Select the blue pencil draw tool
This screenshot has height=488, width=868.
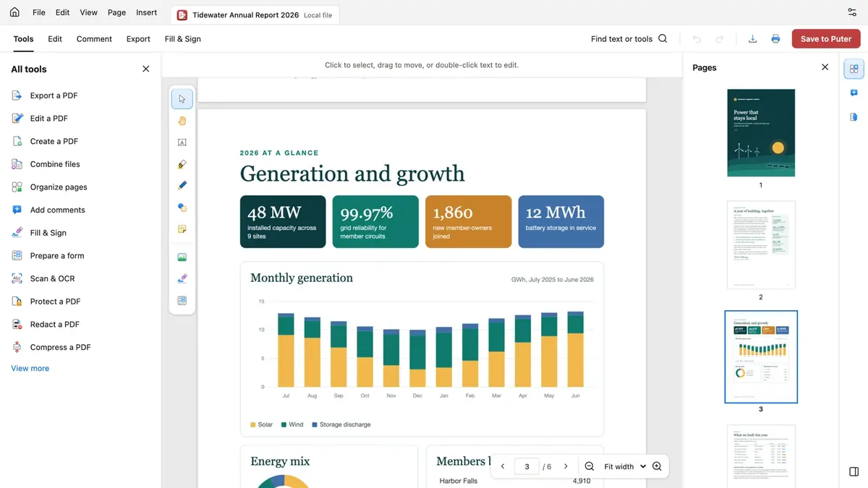[x=182, y=186]
